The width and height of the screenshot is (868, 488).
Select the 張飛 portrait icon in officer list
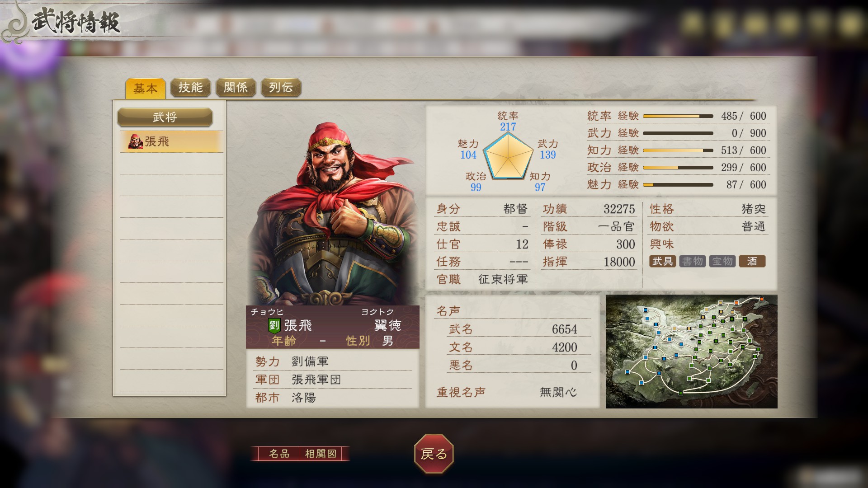point(135,141)
